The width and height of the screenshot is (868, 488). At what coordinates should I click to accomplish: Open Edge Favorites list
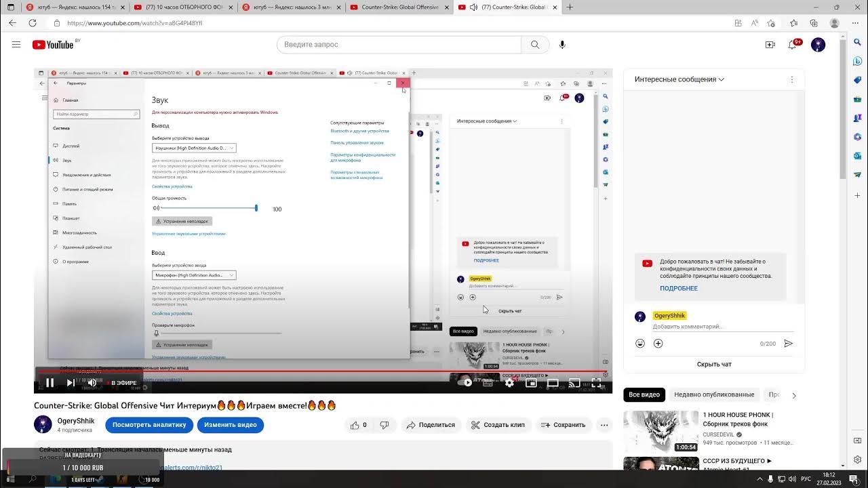[x=794, y=23]
